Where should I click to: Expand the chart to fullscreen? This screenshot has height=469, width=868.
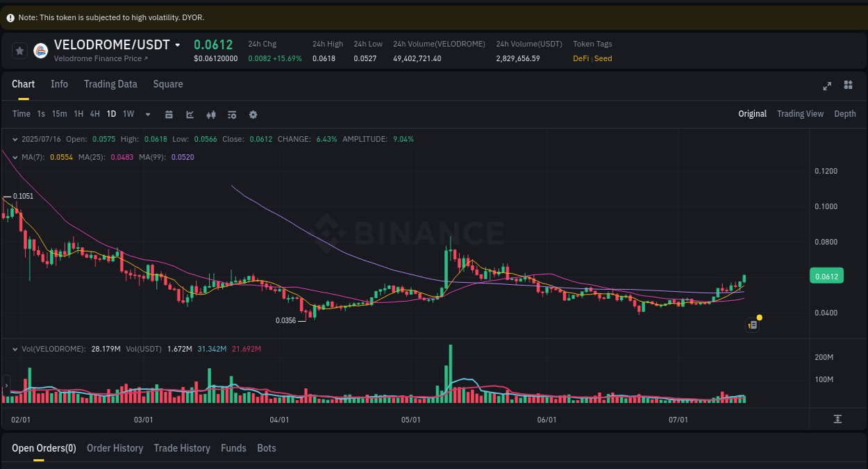pos(827,86)
